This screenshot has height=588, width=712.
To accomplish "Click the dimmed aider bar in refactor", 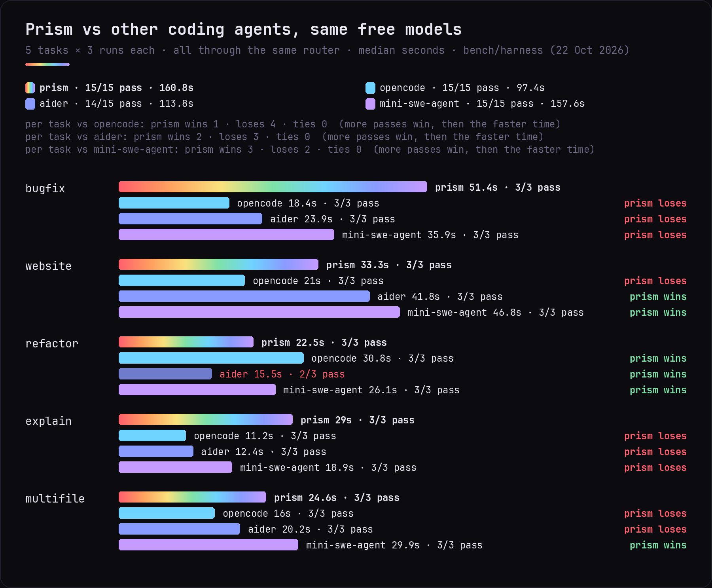I will [165, 374].
